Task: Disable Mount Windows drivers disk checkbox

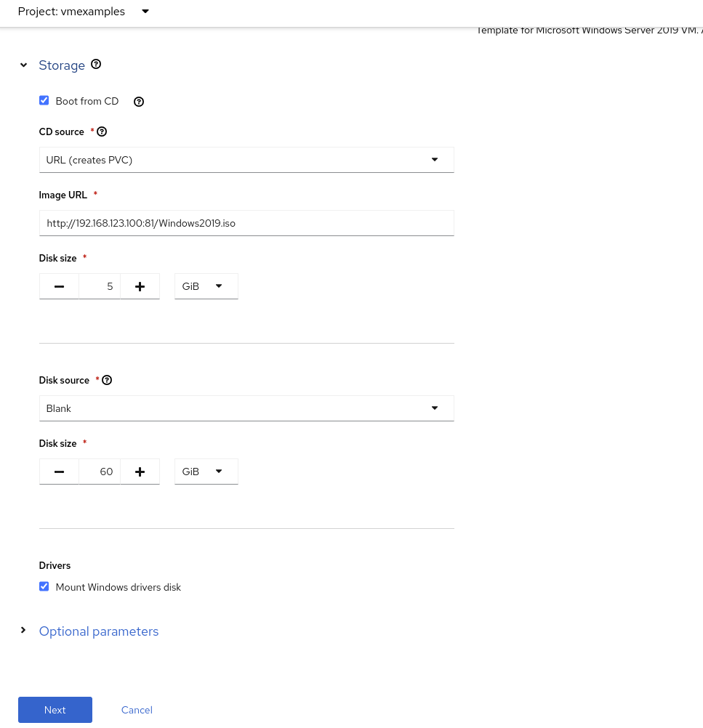Action: [44, 587]
